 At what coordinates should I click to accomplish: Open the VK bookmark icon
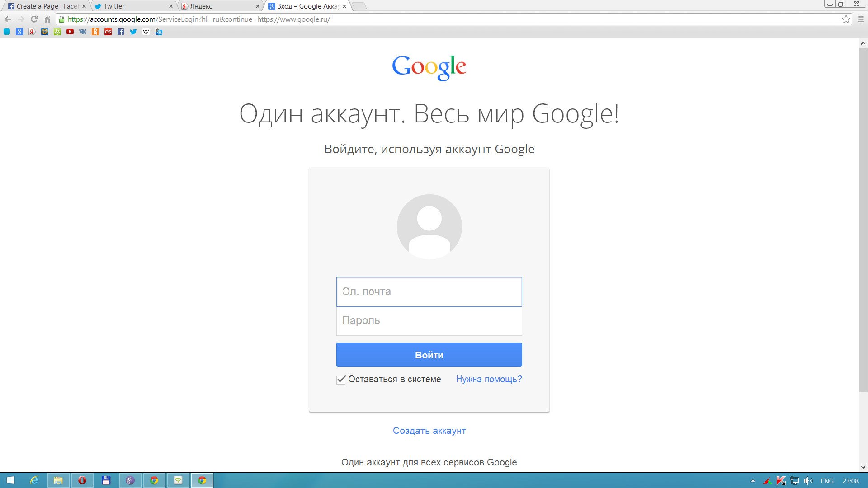(x=83, y=32)
